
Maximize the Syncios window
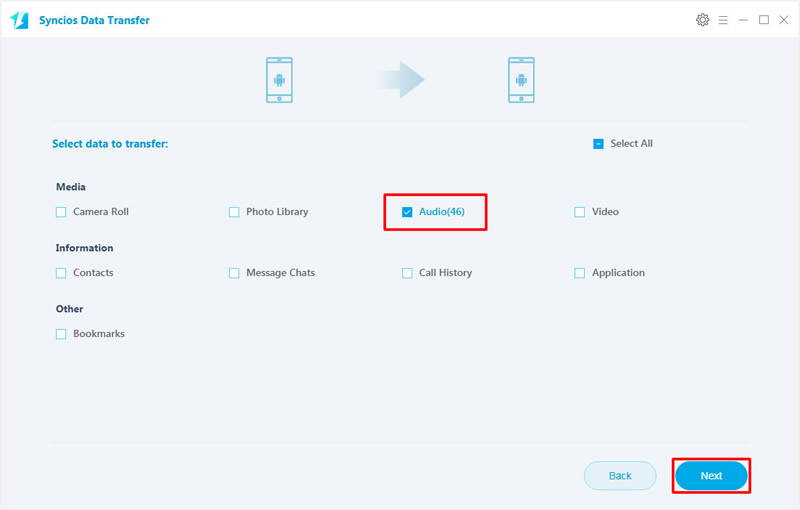tap(764, 20)
